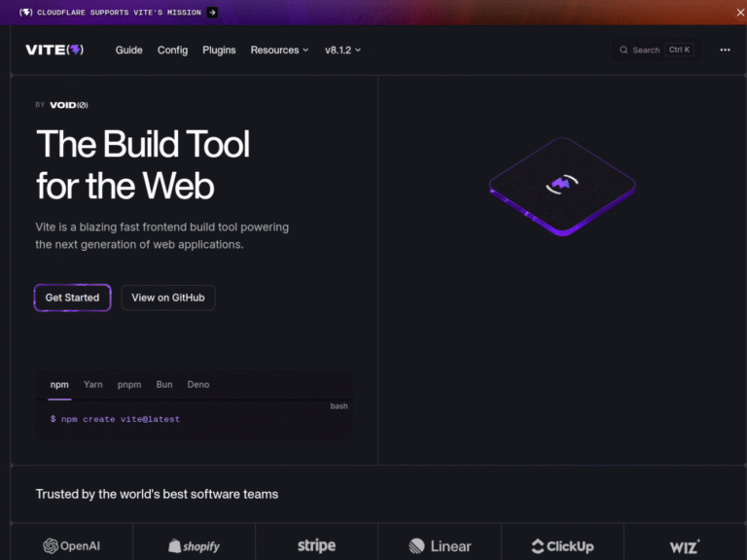Switch to the pnpm tab
Screen dimensions: 747x560
pos(129,385)
